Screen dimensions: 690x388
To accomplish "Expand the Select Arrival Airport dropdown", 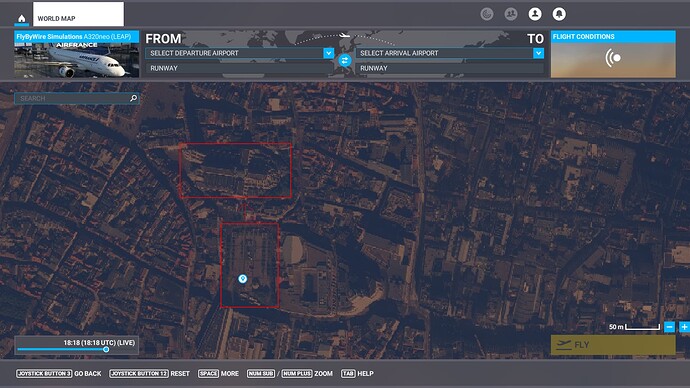I will pos(538,53).
